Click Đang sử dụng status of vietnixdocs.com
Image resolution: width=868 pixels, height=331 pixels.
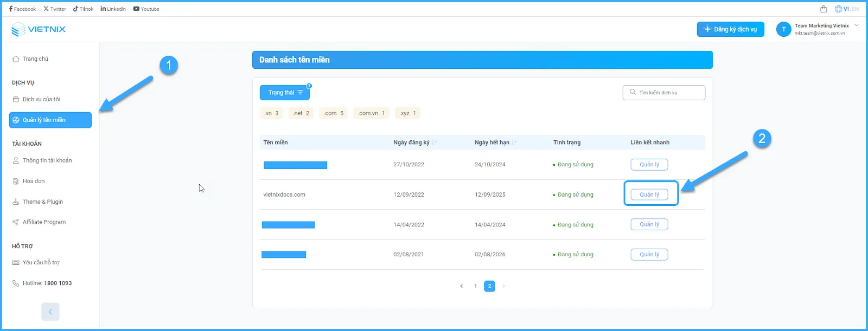tap(573, 194)
